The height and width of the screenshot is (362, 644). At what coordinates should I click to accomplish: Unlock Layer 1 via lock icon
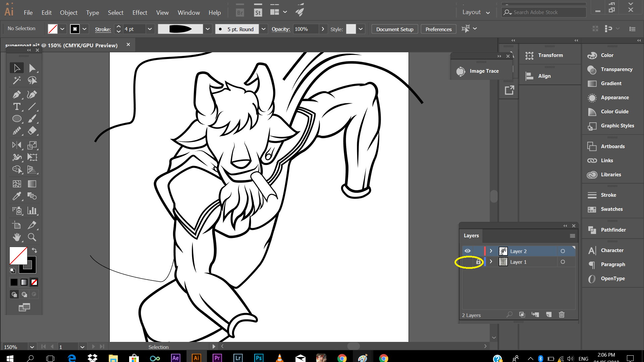(x=478, y=262)
